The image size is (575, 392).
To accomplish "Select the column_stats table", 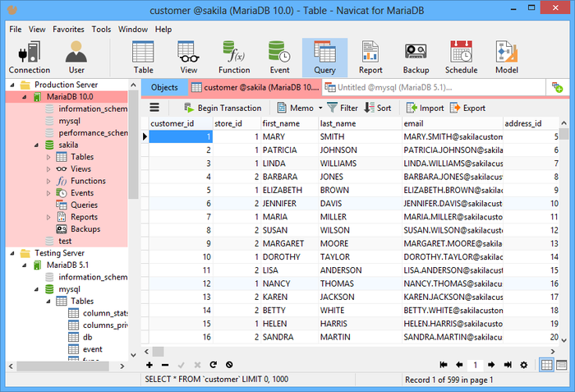I will 105,313.
